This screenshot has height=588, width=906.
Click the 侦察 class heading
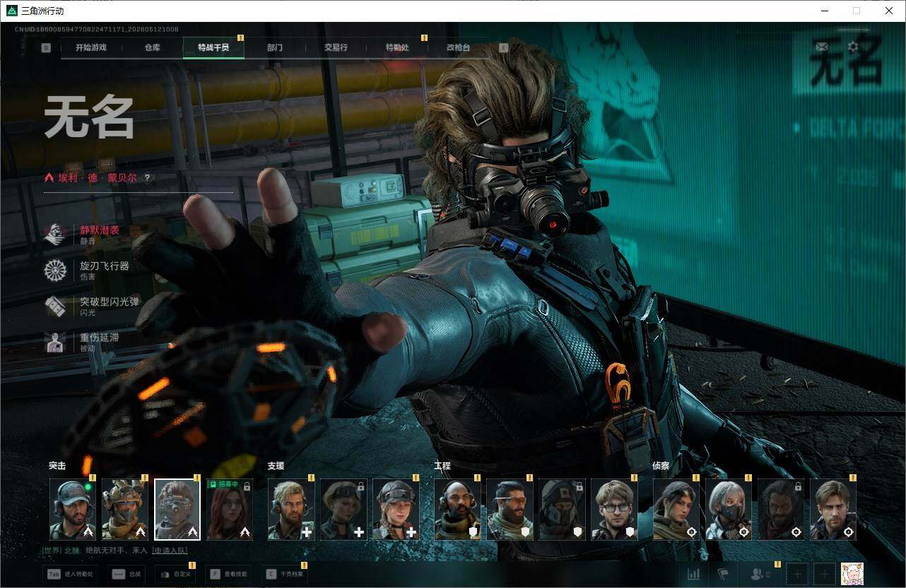click(661, 466)
